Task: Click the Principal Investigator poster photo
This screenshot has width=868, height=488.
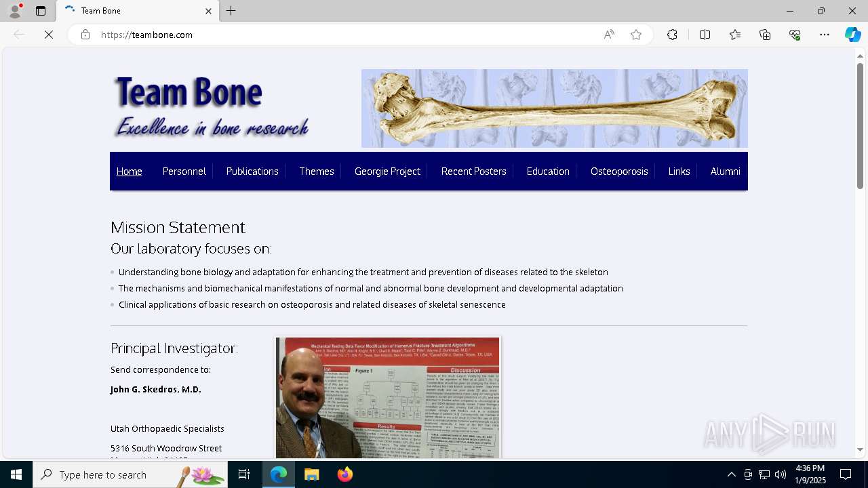Action: click(387, 398)
